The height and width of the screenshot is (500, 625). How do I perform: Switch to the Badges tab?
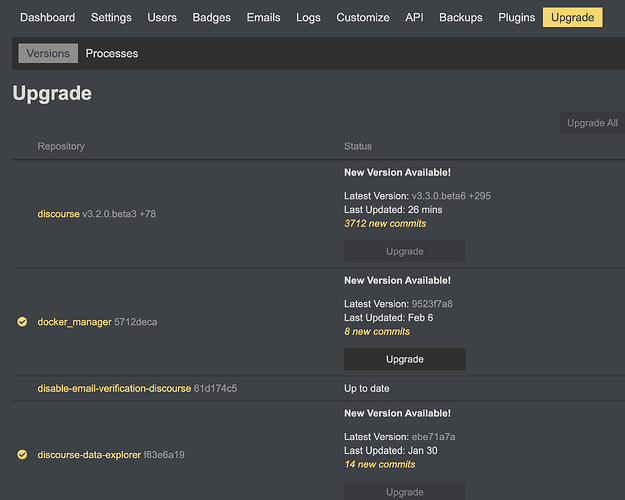pos(212,18)
